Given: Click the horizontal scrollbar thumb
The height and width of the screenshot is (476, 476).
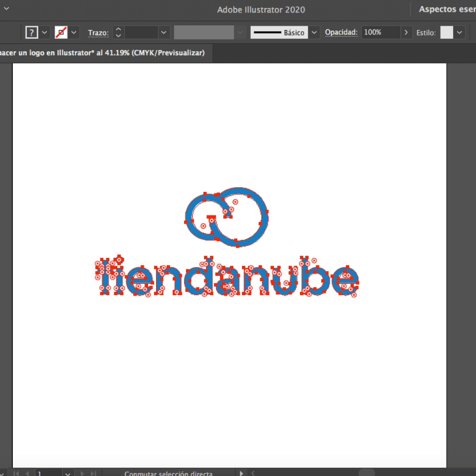Looking at the screenshot, I should pos(367,473).
